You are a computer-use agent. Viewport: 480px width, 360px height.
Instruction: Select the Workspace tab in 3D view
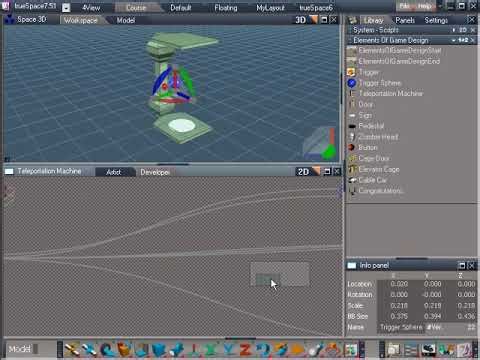tap(81, 20)
